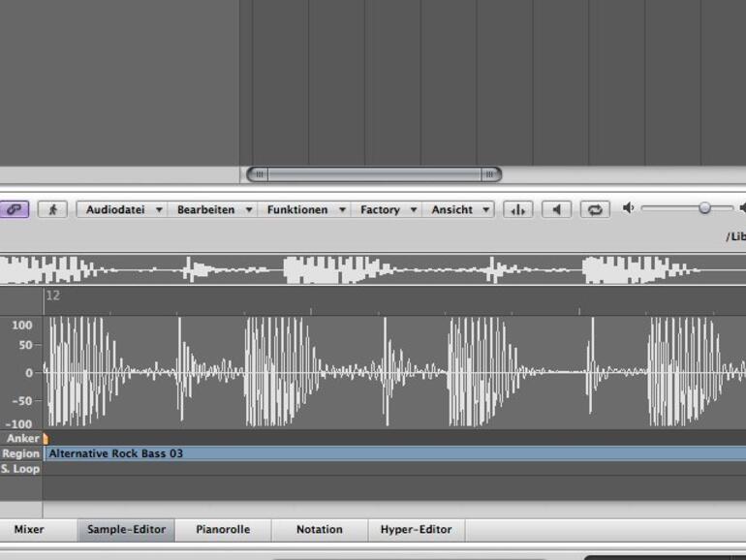Screen dimensions: 746x560
Task: Switch to the Mixer tab
Action: pyautogui.click(x=29, y=530)
